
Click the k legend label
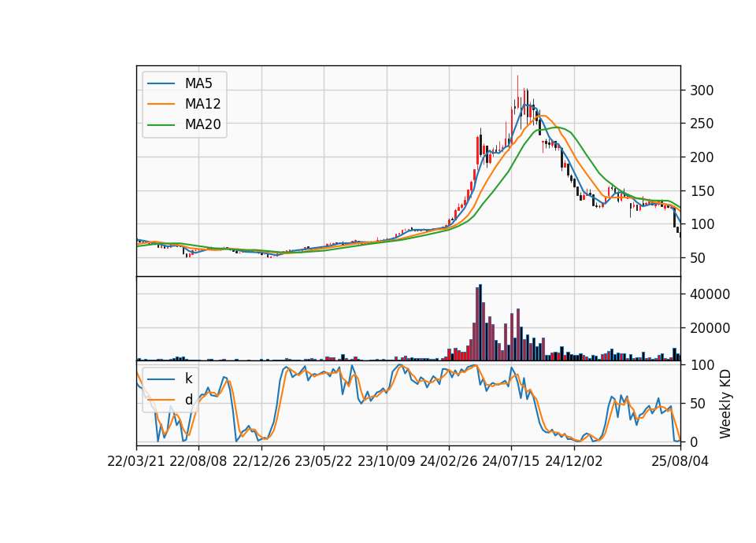[x=188, y=379]
